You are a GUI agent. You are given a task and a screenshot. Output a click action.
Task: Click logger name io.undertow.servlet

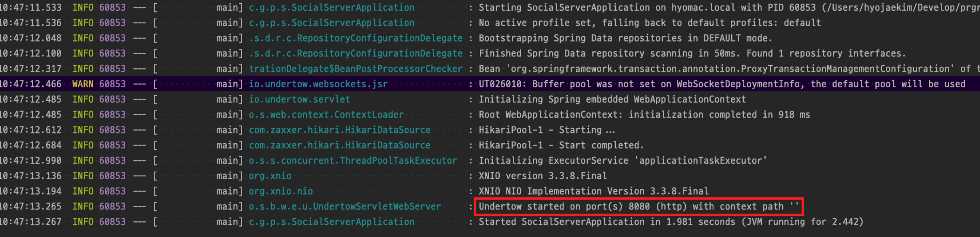pyautogui.click(x=299, y=99)
